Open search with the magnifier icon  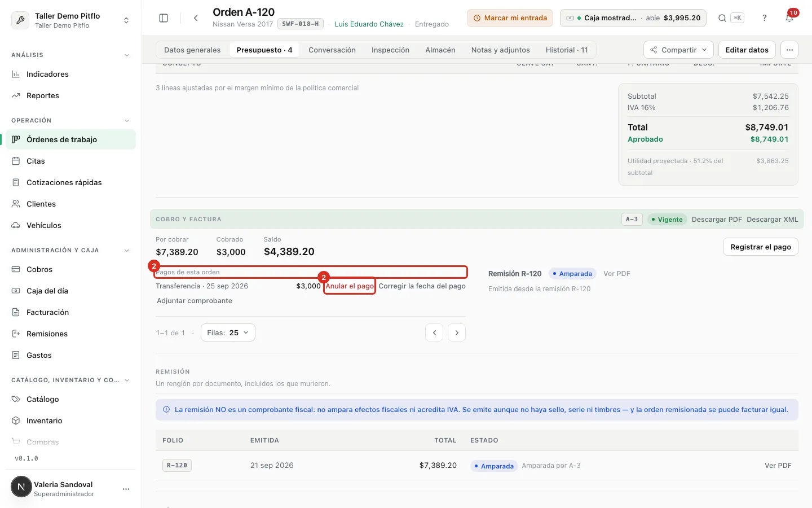722,18
